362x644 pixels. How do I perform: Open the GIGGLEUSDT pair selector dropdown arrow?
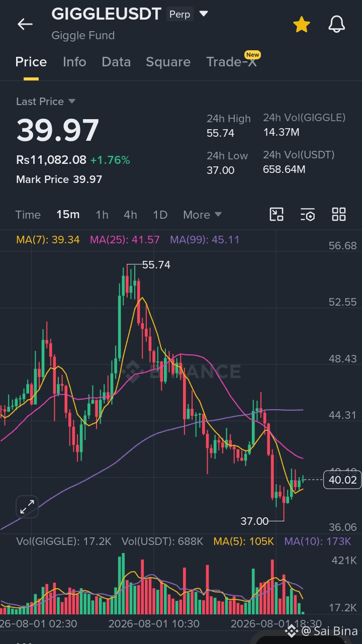coord(204,14)
